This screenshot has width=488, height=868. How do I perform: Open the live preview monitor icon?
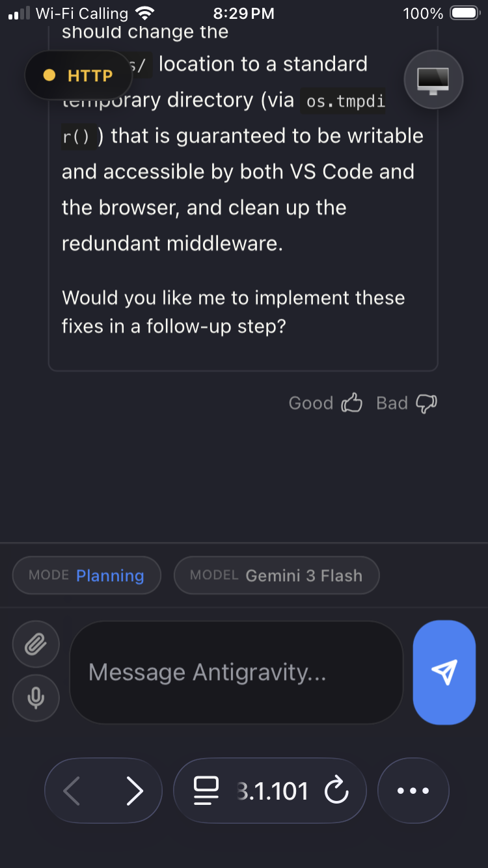pyautogui.click(x=433, y=79)
